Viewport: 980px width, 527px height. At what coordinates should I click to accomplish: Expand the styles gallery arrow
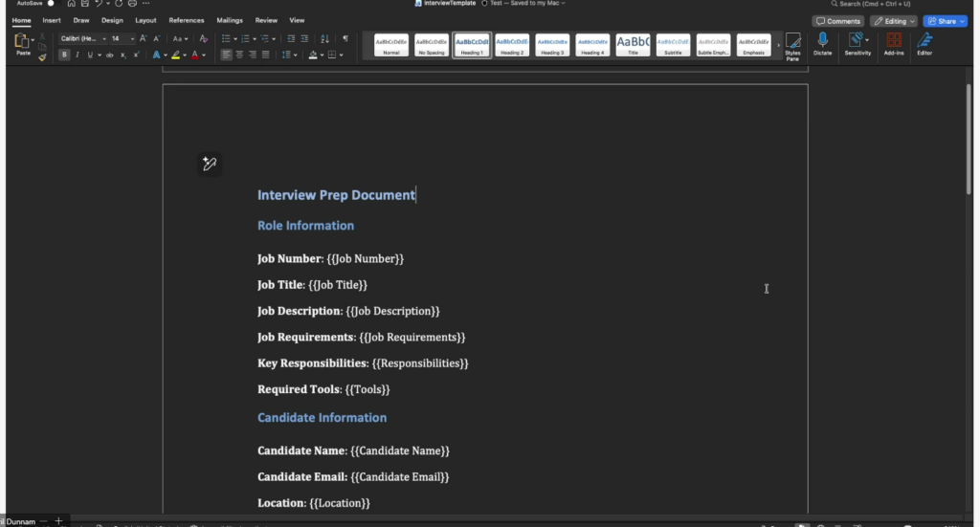[778, 45]
